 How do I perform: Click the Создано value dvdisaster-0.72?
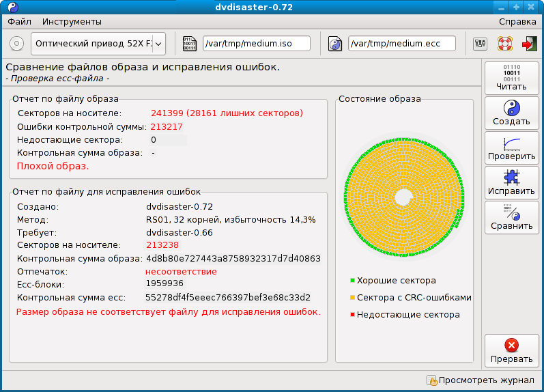(x=180, y=207)
